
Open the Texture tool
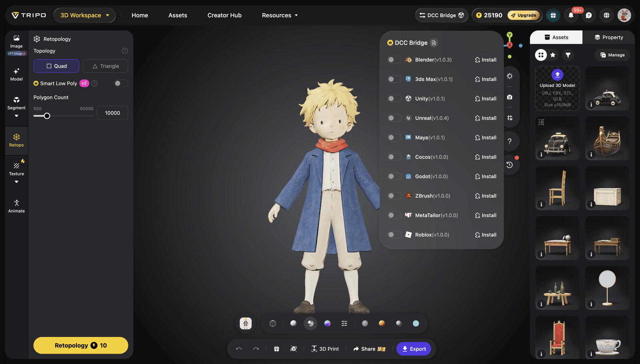16,169
